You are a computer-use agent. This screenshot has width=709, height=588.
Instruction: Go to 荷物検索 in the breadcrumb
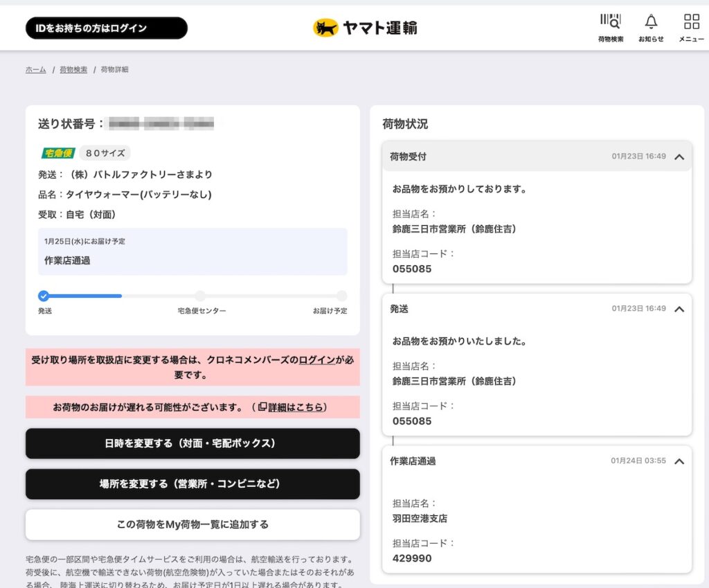73,70
